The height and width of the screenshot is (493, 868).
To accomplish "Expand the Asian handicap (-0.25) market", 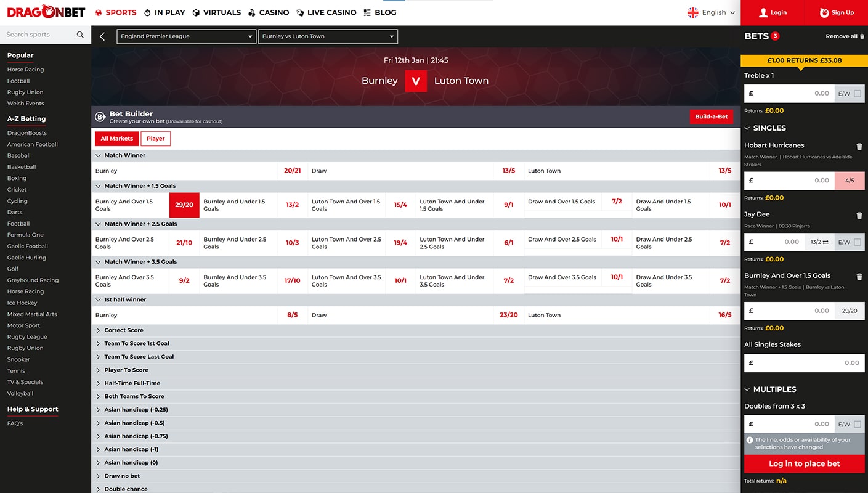I will click(x=416, y=410).
